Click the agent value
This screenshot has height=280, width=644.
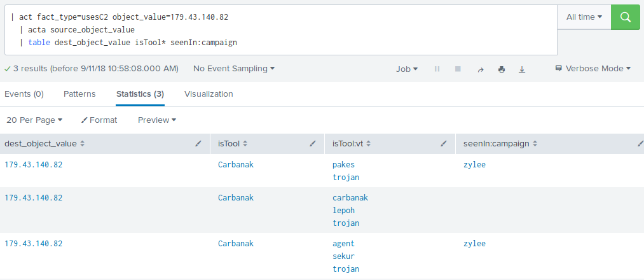[x=343, y=243]
